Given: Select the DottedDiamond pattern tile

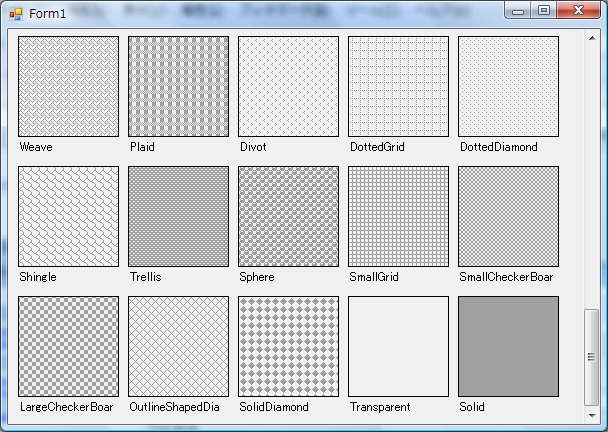Looking at the screenshot, I should pos(508,87).
